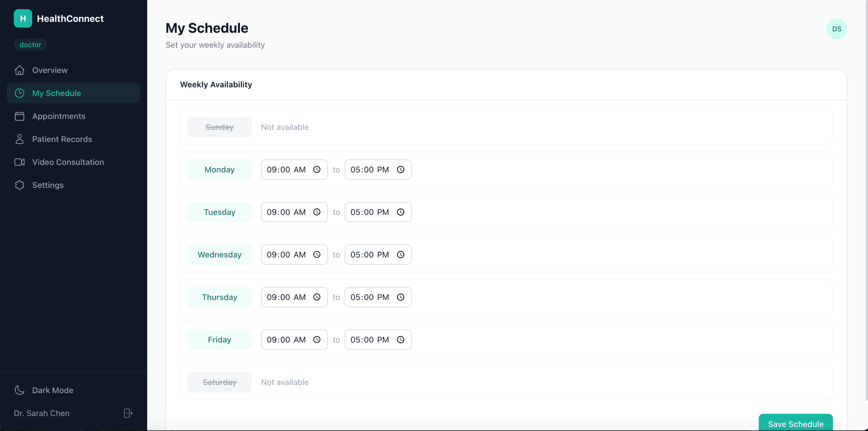868x431 pixels.
Task: Select My Schedule from the sidebar menu
Action: pyautogui.click(x=57, y=93)
